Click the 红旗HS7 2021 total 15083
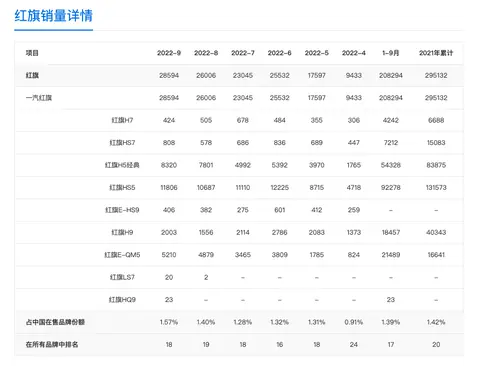 pos(436,143)
